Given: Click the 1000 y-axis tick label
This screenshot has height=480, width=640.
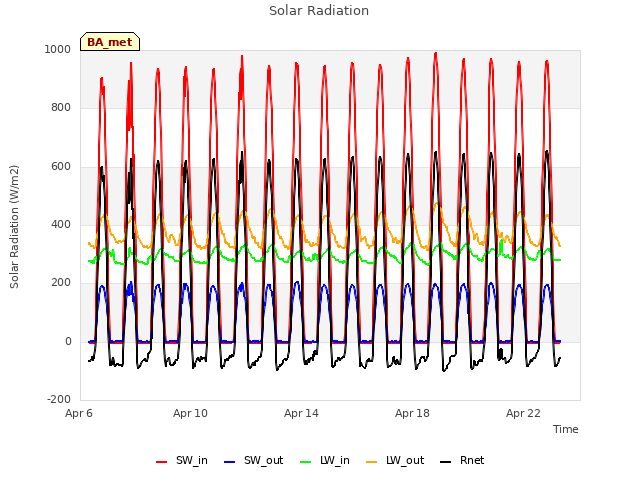Looking at the screenshot, I should pyautogui.click(x=58, y=49).
